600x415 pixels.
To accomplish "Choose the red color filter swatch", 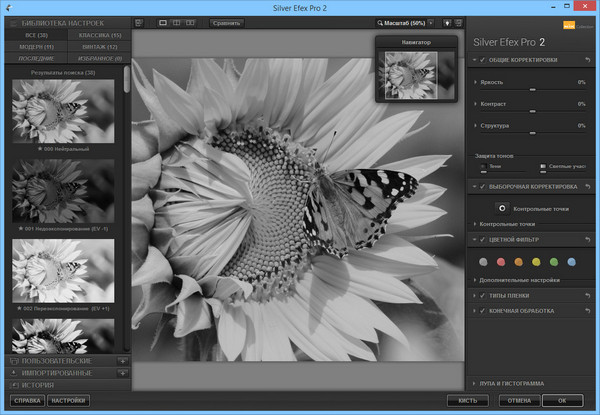I will tap(500, 262).
